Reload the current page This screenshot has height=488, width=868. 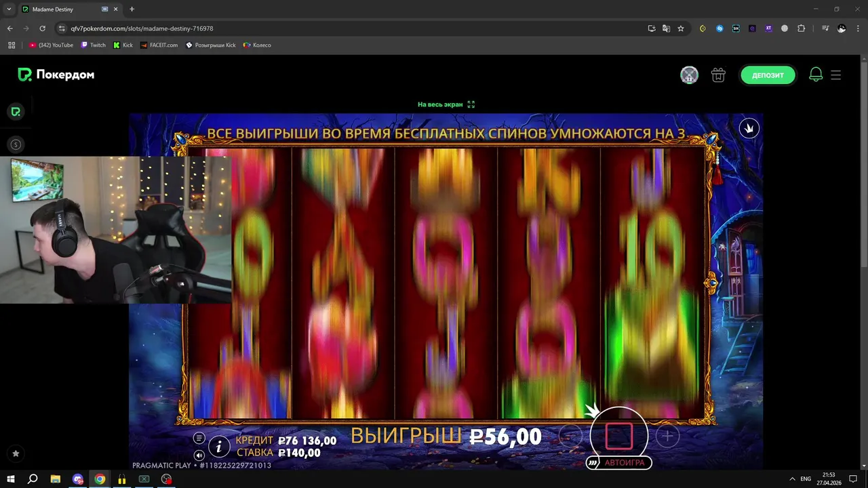click(42, 28)
